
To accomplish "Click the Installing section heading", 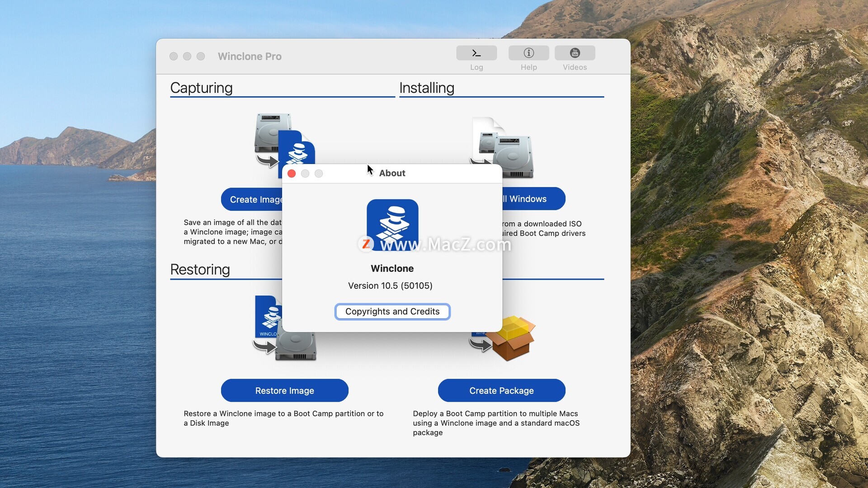I will tap(427, 88).
